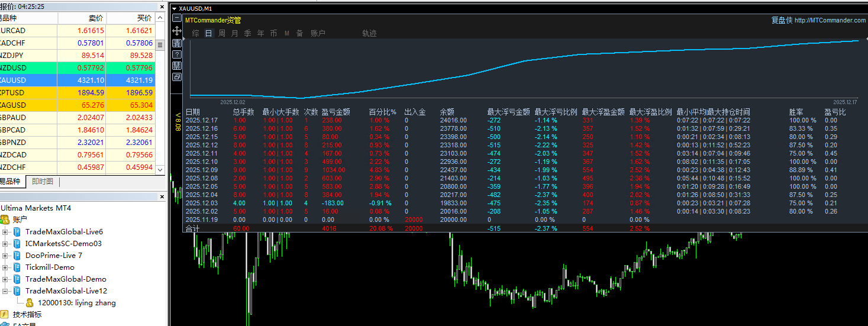Select the XAGUSD row in Market Watch

pos(77,105)
